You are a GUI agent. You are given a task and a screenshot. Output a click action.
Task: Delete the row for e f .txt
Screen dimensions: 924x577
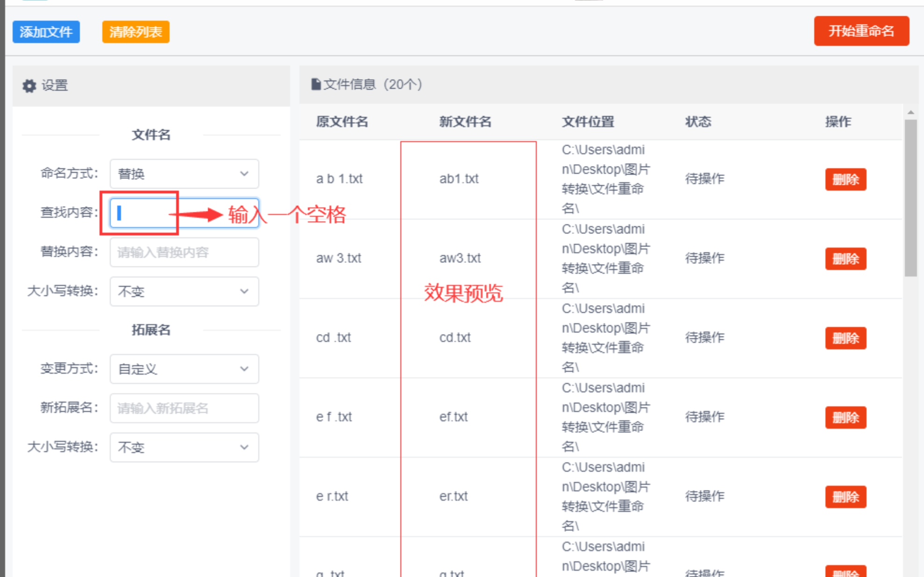pyautogui.click(x=846, y=417)
